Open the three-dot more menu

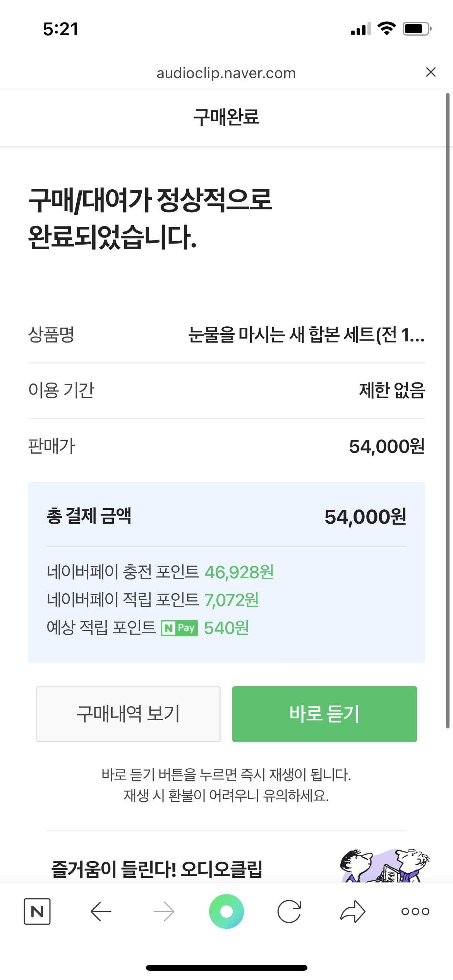coord(415,911)
